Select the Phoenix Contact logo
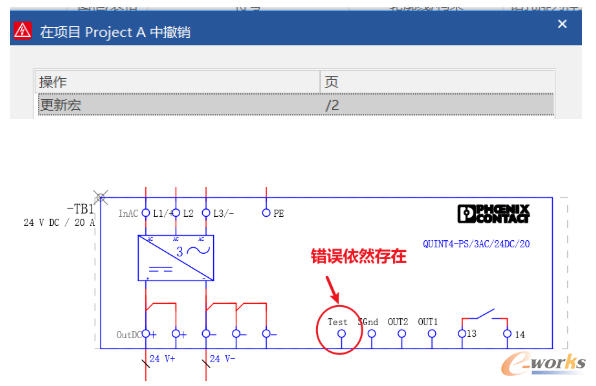 click(x=493, y=214)
